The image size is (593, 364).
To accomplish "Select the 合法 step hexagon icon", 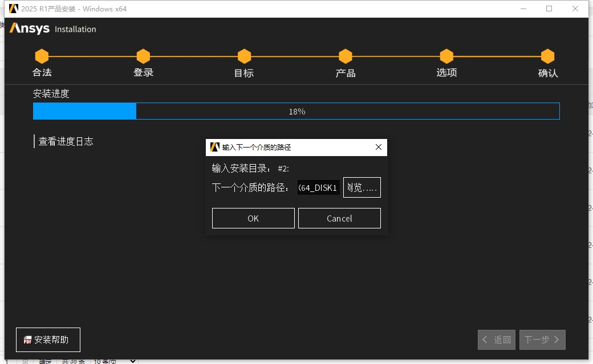I will (x=42, y=56).
